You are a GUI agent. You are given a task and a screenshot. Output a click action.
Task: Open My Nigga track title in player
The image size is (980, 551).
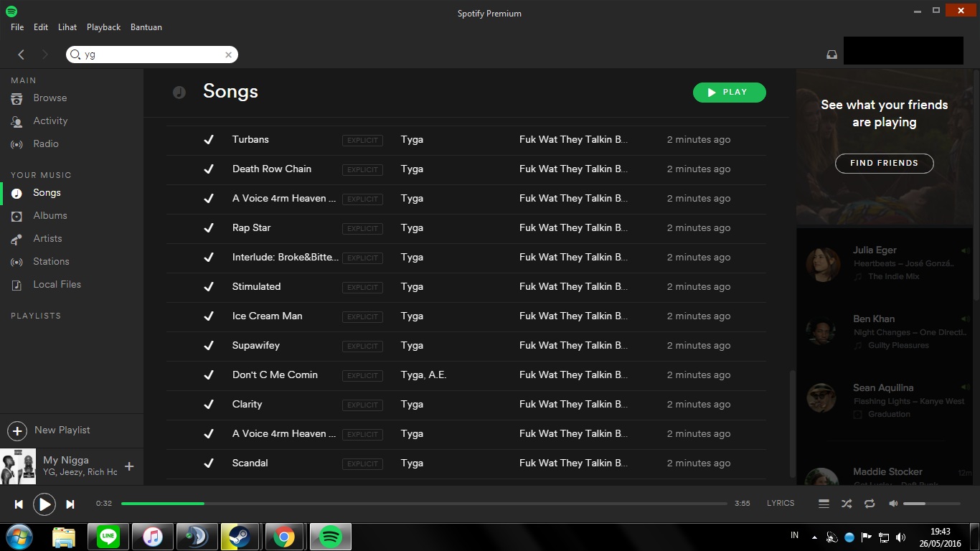[66, 461]
